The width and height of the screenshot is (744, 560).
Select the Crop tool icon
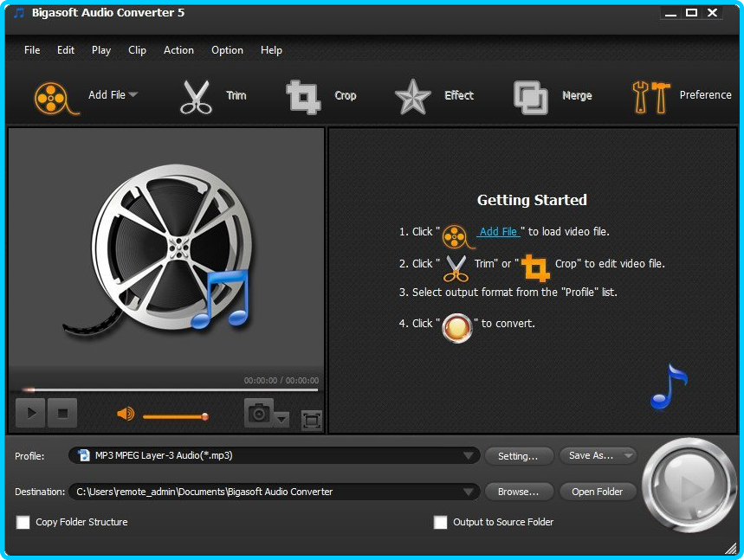(304, 97)
